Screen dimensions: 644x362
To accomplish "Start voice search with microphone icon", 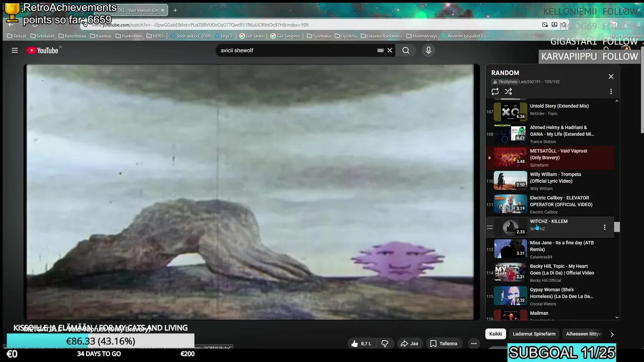I will [x=429, y=50].
